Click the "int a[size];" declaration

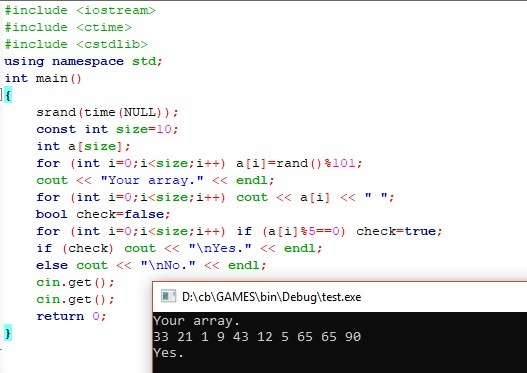point(83,147)
